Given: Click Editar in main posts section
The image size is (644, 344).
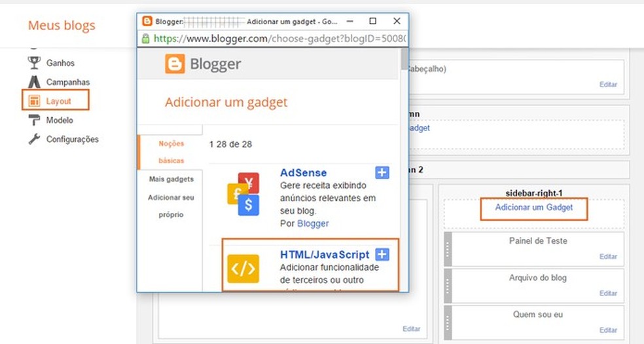Looking at the screenshot, I should click(412, 329).
